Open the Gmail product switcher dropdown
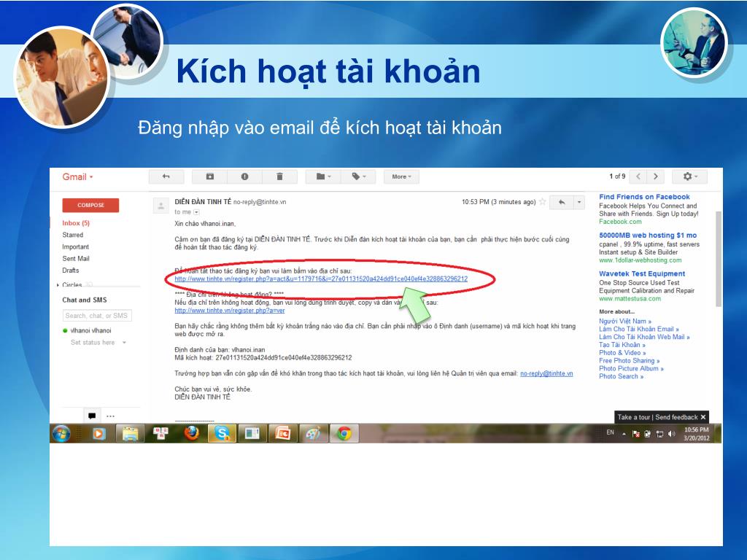Image resolution: width=747 pixels, height=560 pixels. pos(77,177)
